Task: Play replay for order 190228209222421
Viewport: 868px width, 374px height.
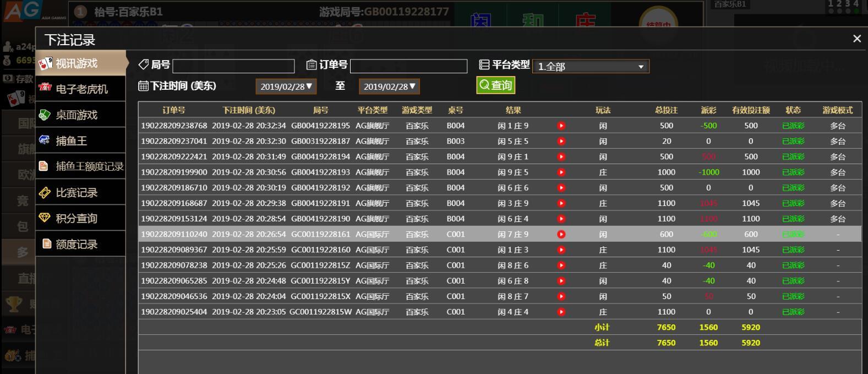Action: pos(561,156)
